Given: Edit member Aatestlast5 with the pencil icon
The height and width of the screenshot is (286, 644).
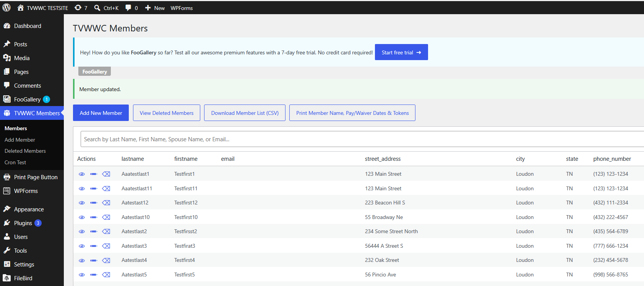Looking at the screenshot, I should (94, 275).
